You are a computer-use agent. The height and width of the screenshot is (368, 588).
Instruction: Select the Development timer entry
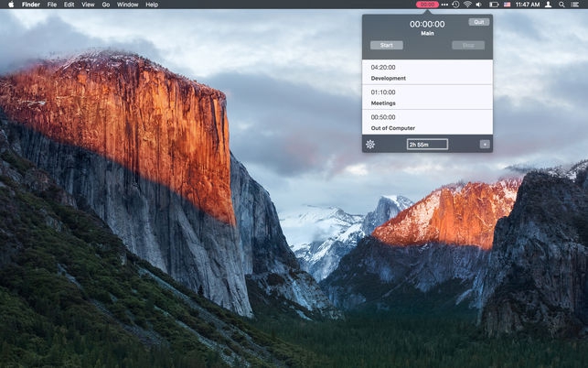[x=427, y=72]
